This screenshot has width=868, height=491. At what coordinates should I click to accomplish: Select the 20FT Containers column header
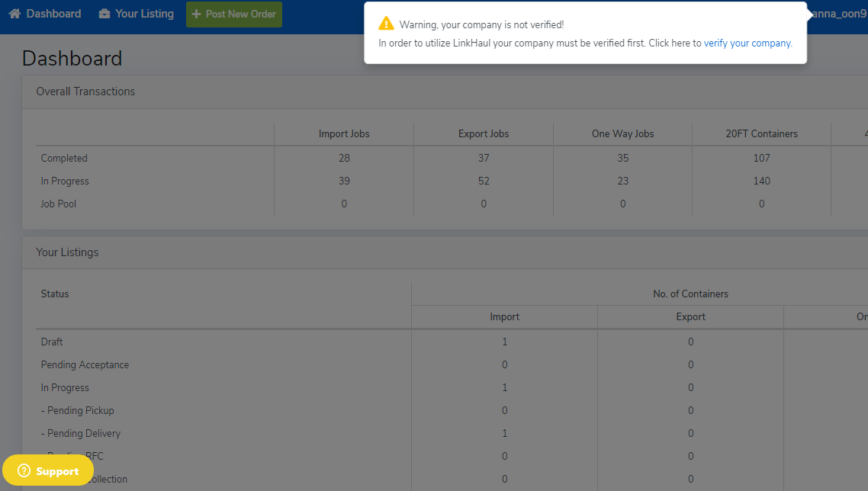tap(761, 134)
